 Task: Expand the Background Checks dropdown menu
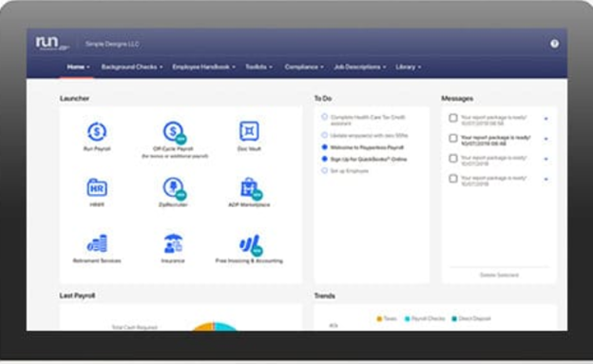[x=132, y=67]
